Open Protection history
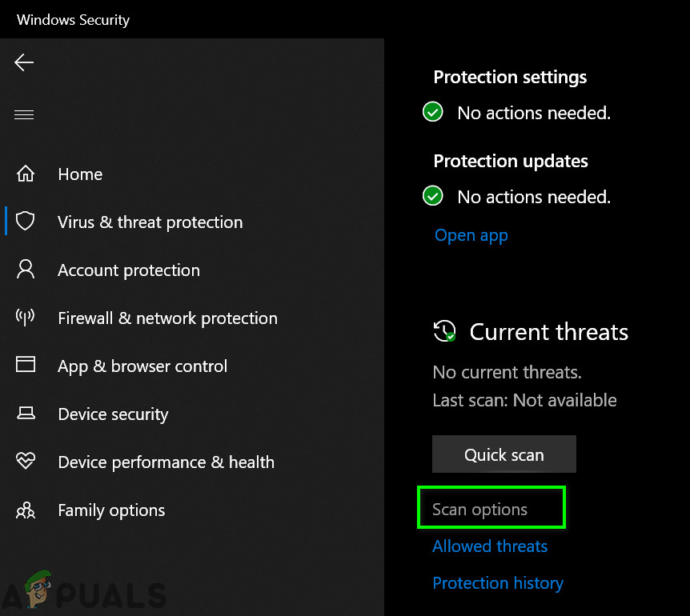690x616 pixels. pos(498,583)
